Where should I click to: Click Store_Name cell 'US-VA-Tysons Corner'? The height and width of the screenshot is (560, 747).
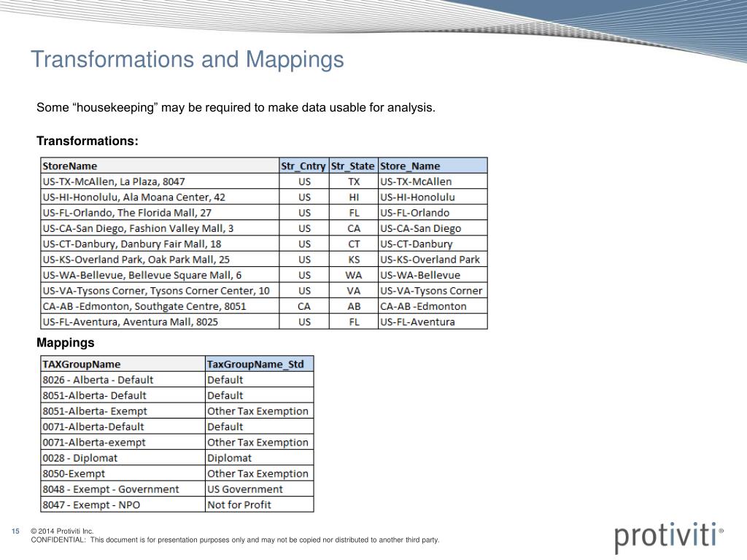click(433, 290)
